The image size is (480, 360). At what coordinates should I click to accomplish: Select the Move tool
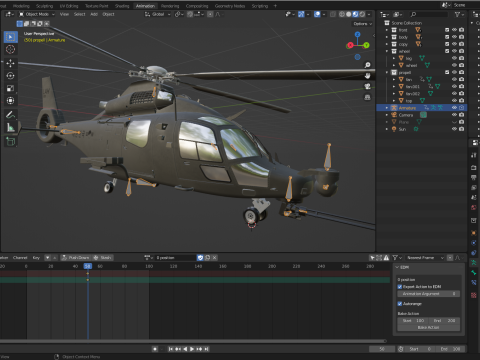tap(11, 63)
